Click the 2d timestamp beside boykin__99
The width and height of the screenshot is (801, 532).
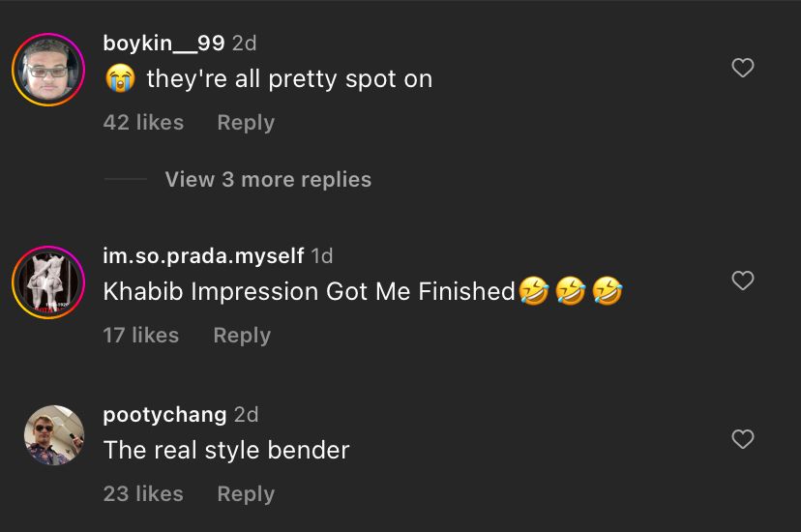pos(245,44)
